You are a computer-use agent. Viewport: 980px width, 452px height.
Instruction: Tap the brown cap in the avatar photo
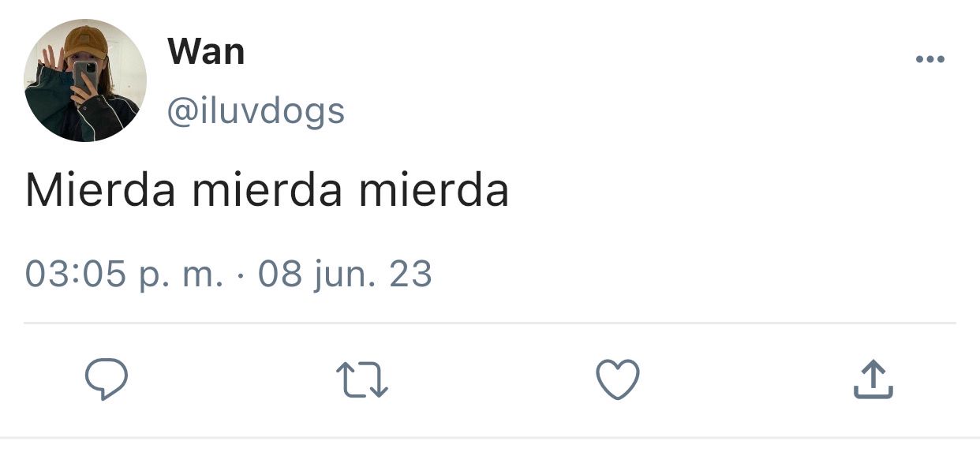tap(85, 42)
